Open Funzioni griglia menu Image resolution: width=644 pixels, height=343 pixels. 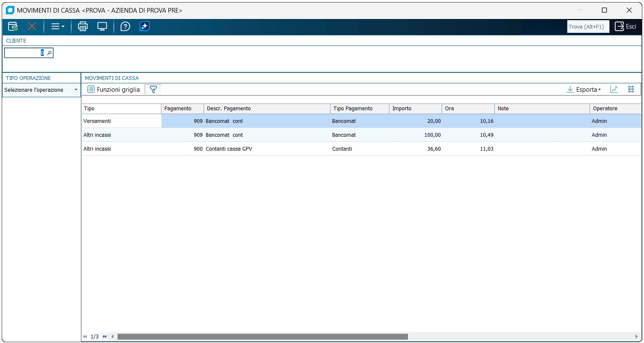[114, 89]
